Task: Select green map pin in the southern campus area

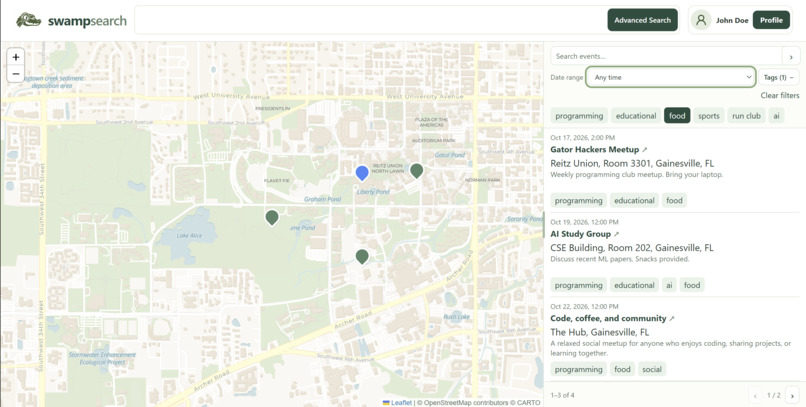Action: click(x=362, y=256)
